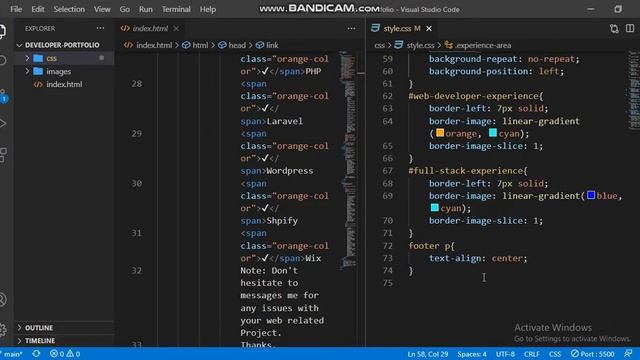Open the Extensions view
Viewport: 640px width, 360px height.
click(x=3, y=155)
